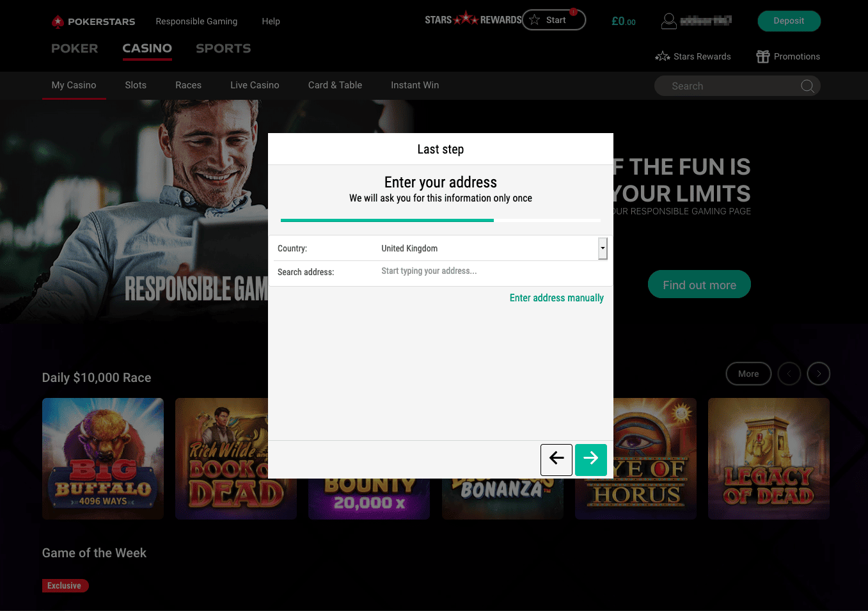Viewport: 868px width, 611px height.
Task: Open the Big Buffalo game thumbnail
Action: pos(103,458)
